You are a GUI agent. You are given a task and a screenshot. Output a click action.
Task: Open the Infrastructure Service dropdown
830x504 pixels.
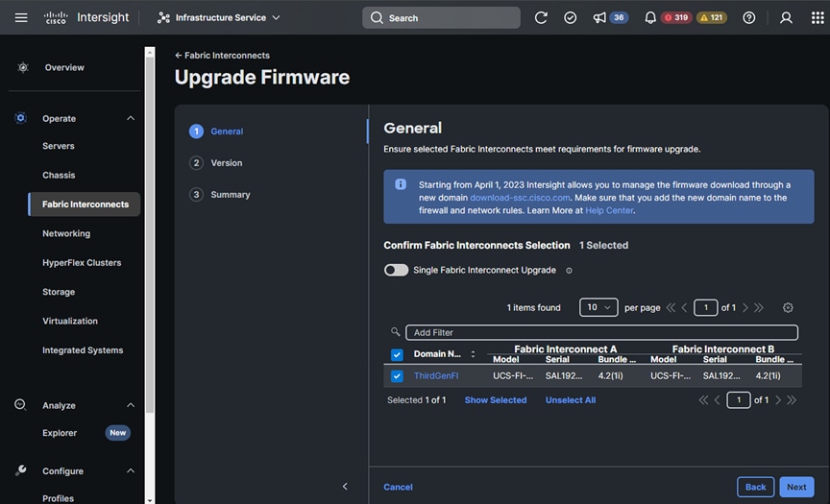(218, 17)
